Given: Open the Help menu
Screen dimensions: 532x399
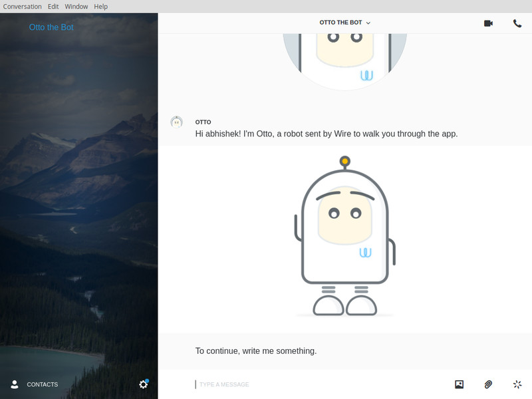Looking at the screenshot, I should point(100,6).
